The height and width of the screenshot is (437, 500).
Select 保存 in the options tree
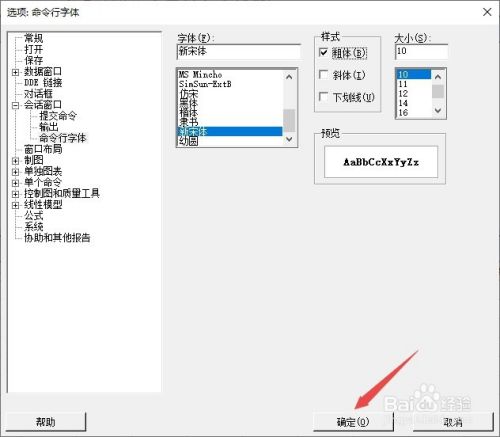(33, 61)
